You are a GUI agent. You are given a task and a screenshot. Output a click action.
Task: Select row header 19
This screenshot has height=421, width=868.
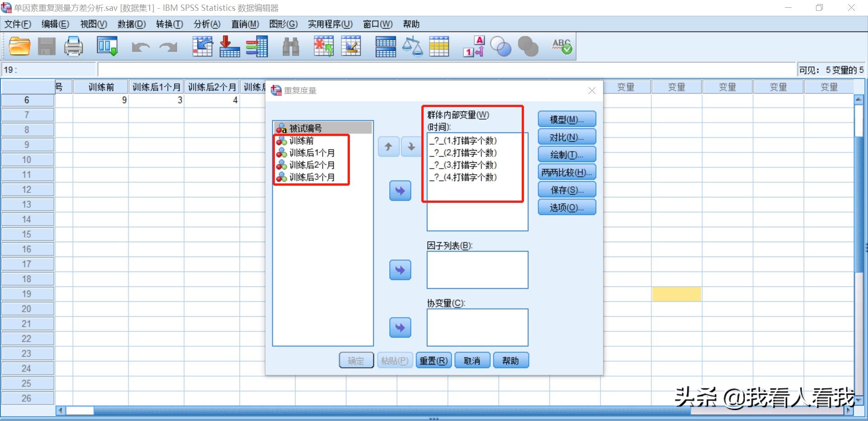pos(27,294)
